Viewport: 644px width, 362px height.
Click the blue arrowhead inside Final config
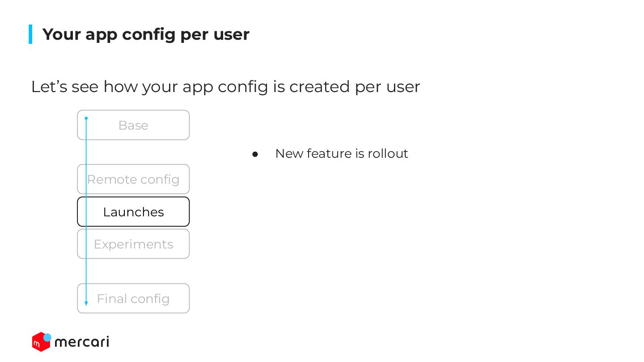coord(86,303)
